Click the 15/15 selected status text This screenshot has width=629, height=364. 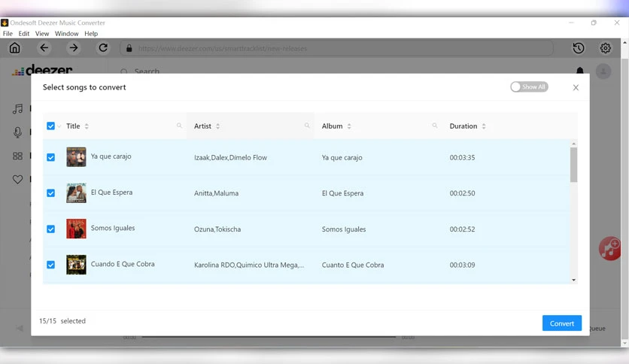62,320
